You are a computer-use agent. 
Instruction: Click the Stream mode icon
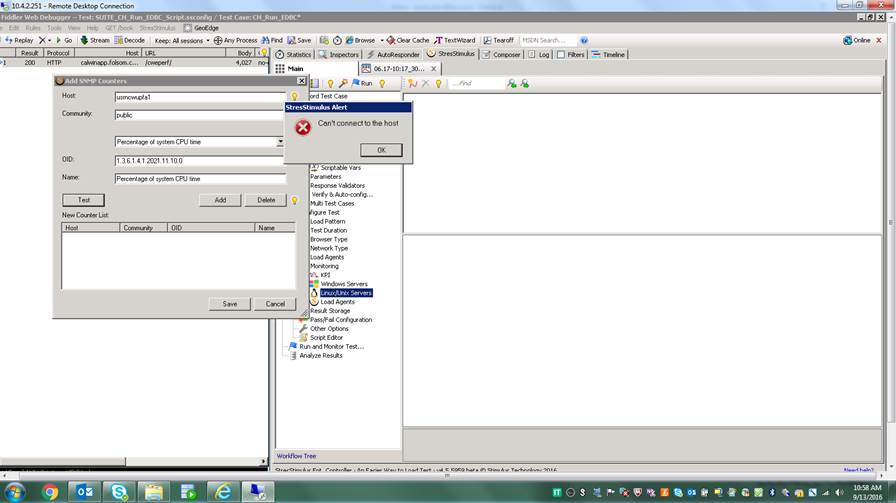(x=84, y=41)
